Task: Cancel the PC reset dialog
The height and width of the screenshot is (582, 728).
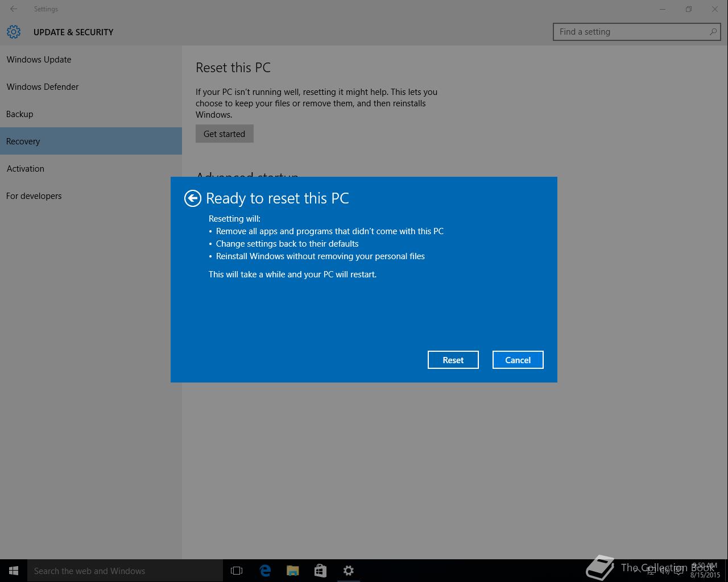Action: [518, 360]
